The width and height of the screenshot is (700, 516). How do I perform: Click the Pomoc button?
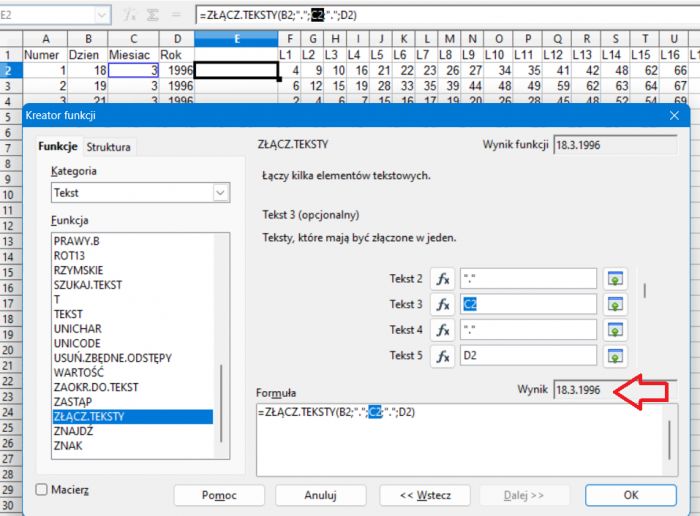tap(219, 495)
